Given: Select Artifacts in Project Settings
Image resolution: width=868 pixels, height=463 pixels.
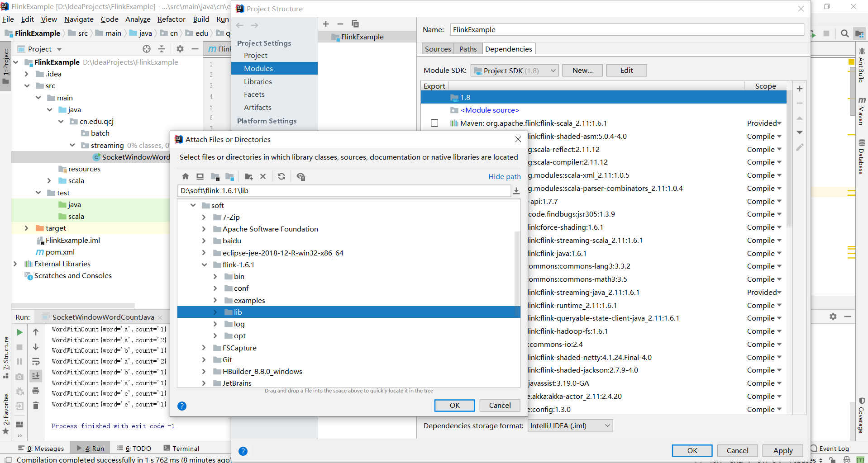Looking at the screenshot, I should click(x=258, y=107).
